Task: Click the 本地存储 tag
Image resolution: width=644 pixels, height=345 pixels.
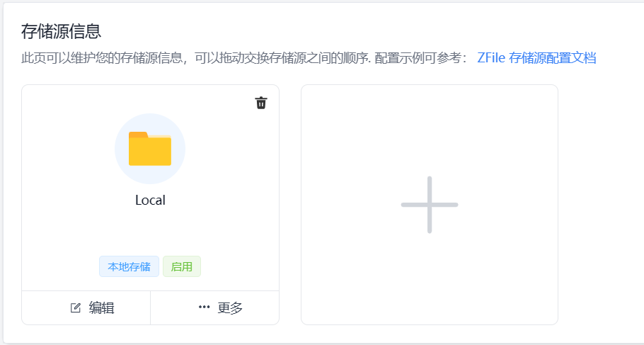Action: pyautogui.click(x=129, y=267)
